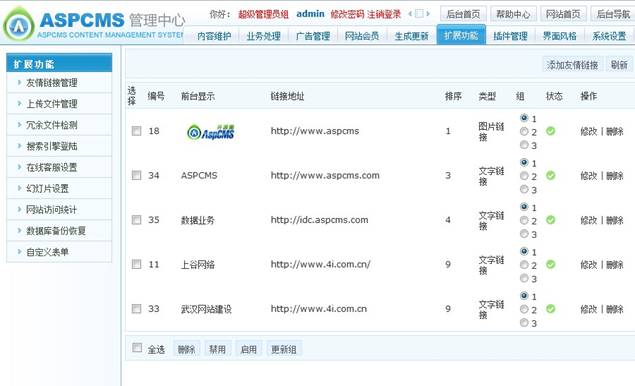
Task: Expand 数据库备份恢复 sidebar arrow
Action: (x=19, y=230)
